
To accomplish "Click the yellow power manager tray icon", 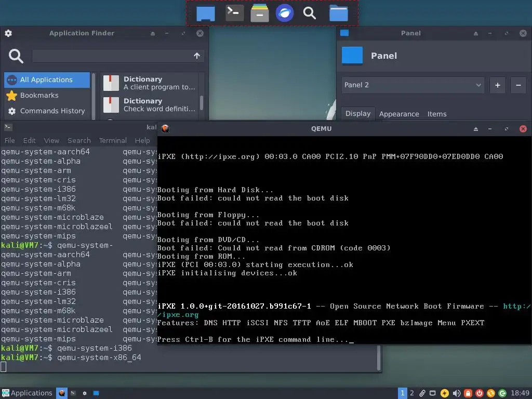I will (x=445, y=393).
